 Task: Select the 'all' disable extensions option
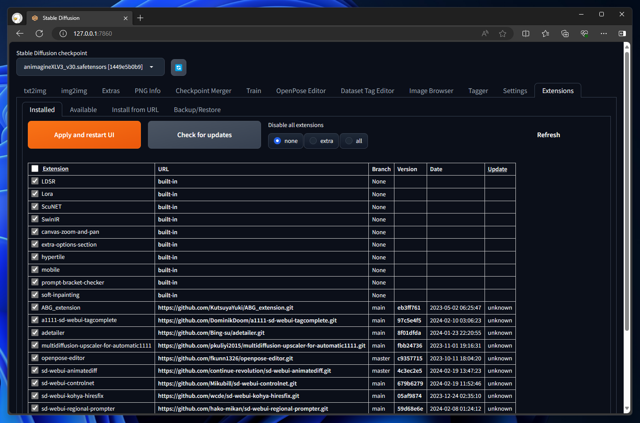tap(353, 141)
